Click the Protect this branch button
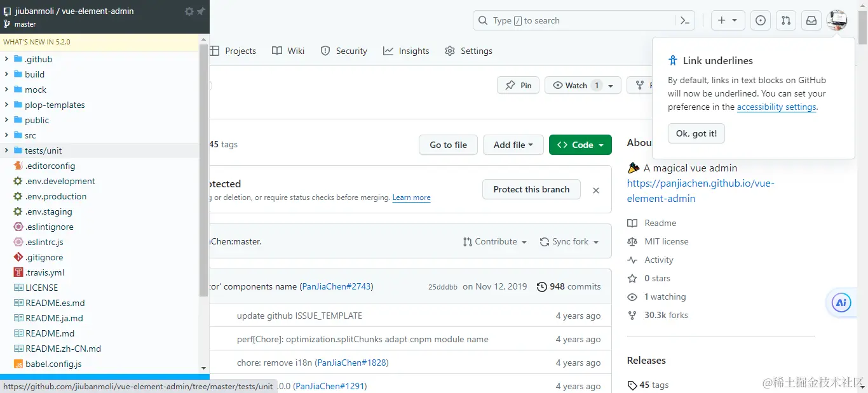 531,189
